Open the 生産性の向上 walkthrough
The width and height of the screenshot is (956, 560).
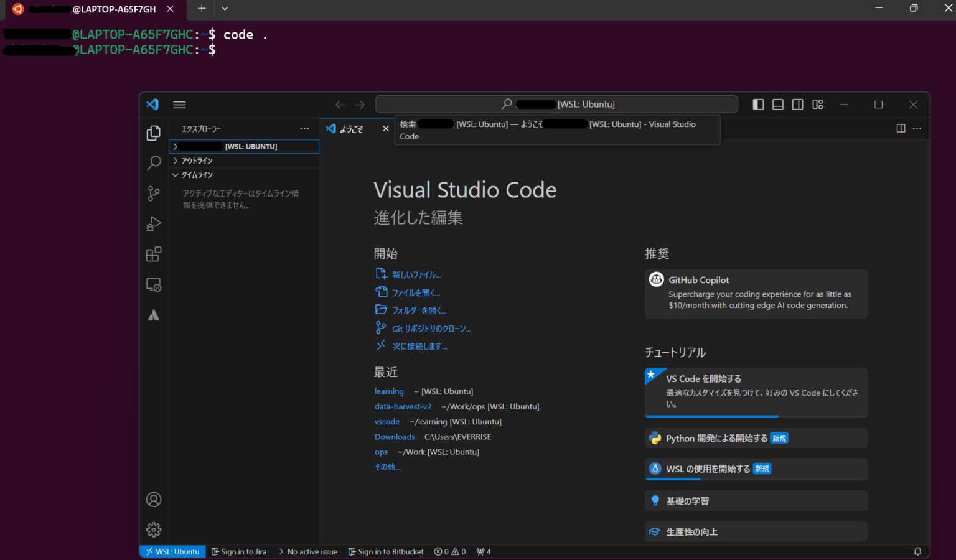[756, 531]
